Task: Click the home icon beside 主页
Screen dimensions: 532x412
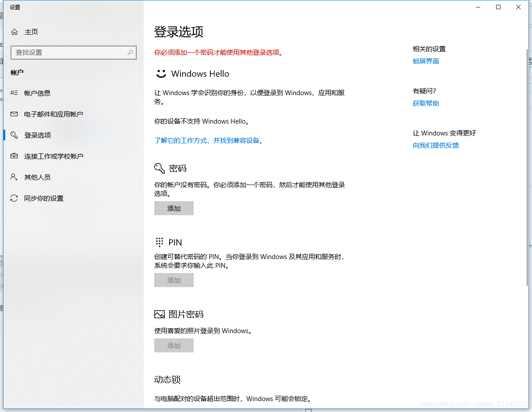Action: (14, 32)
